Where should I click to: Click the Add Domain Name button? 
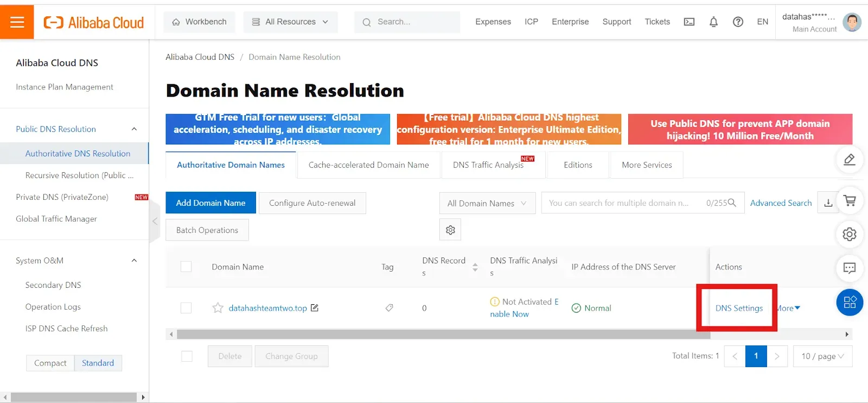tap(210, 203)
